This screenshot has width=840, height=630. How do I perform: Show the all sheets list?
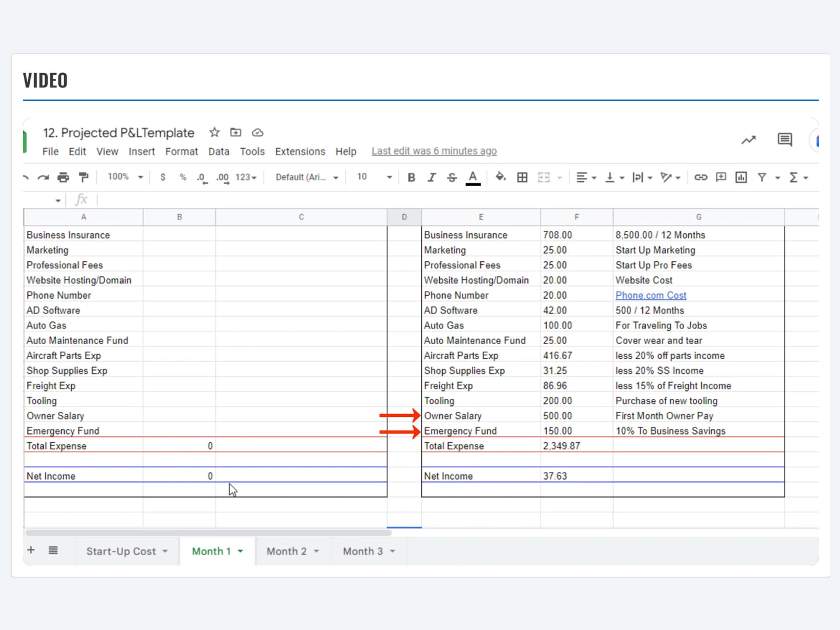[53, 550]
